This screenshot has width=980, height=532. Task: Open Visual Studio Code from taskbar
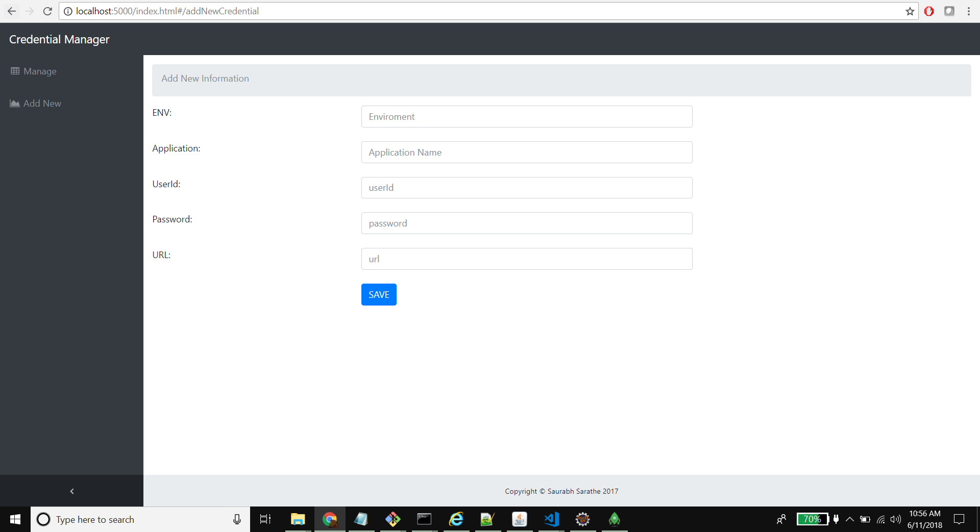(x=551, y=519)
